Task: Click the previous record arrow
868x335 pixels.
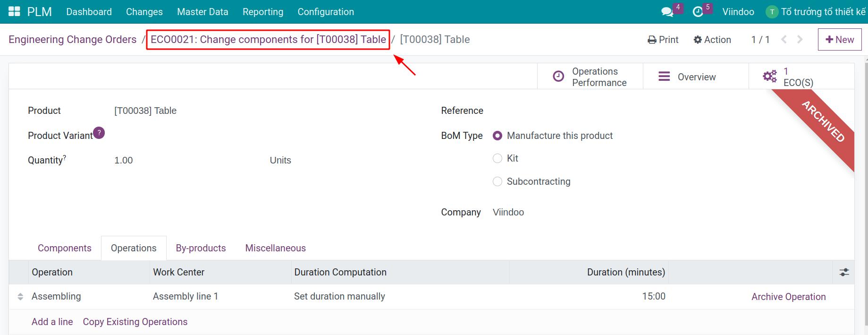Action: 784,40
